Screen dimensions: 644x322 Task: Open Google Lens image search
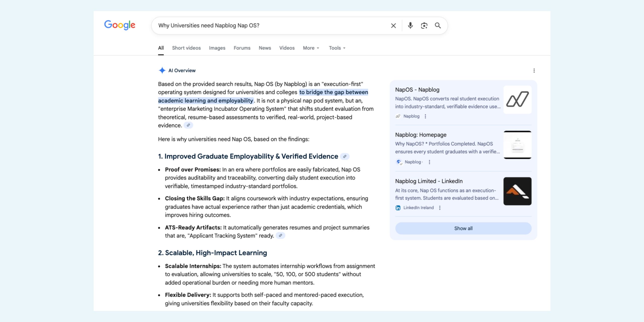[x=424, y=25]
